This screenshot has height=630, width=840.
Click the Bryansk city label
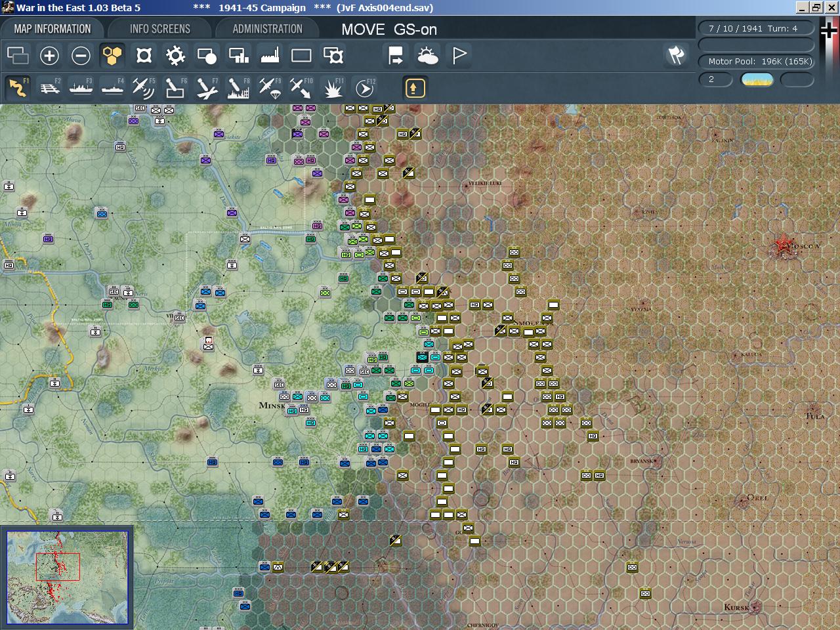pyautogui.click(x=641, y=461)
